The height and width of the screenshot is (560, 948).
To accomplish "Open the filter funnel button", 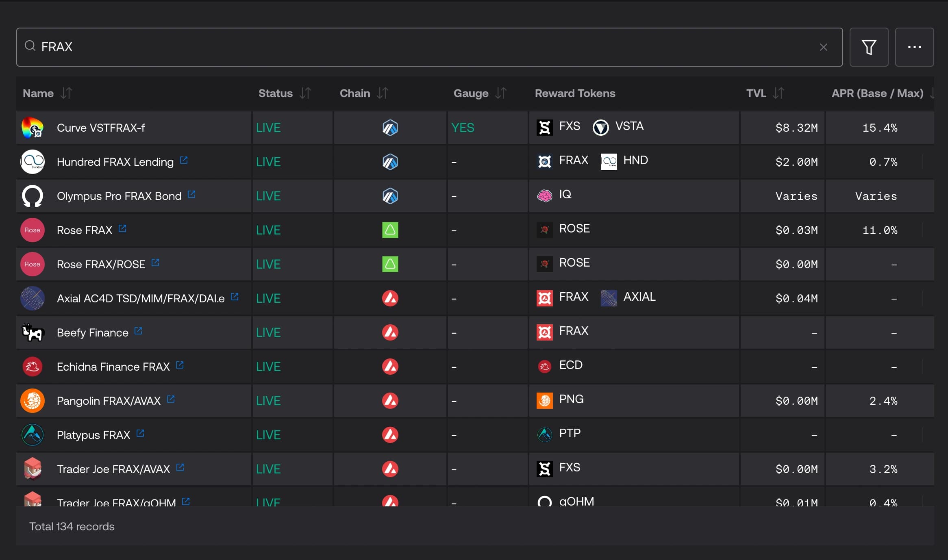I will (x=869, y=47).
